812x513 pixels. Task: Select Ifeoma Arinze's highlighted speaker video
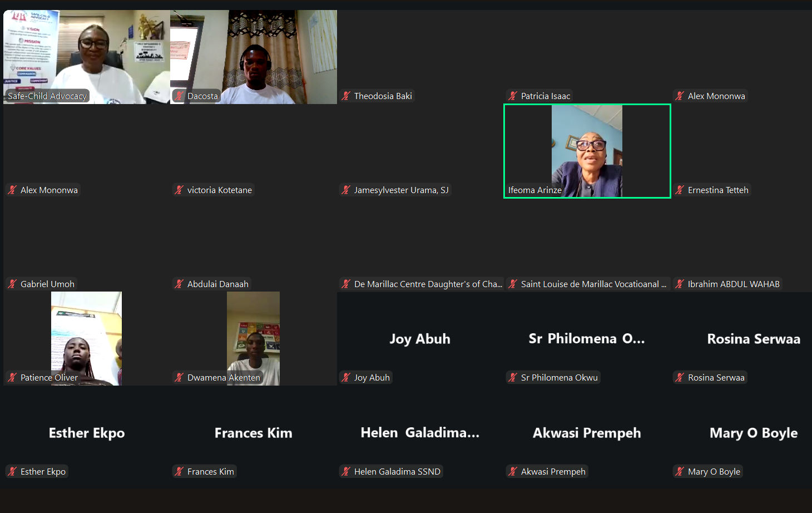coord(587,150)
